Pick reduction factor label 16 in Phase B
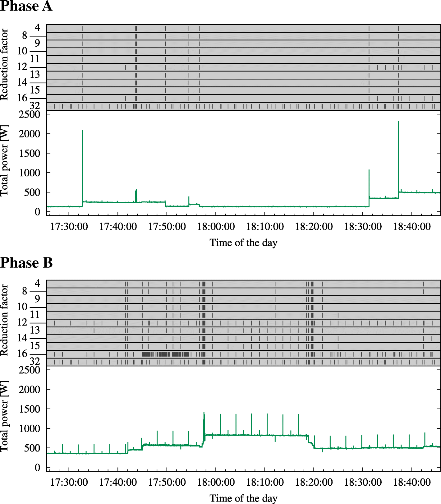Image resolution: width=441 pixels, height=504 pixels. [x=22, y=354]
